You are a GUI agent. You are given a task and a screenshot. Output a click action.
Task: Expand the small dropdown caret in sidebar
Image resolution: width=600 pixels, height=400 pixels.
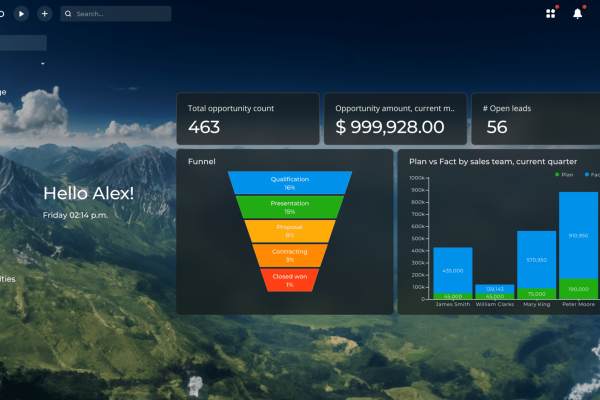[x=42, y=63]
